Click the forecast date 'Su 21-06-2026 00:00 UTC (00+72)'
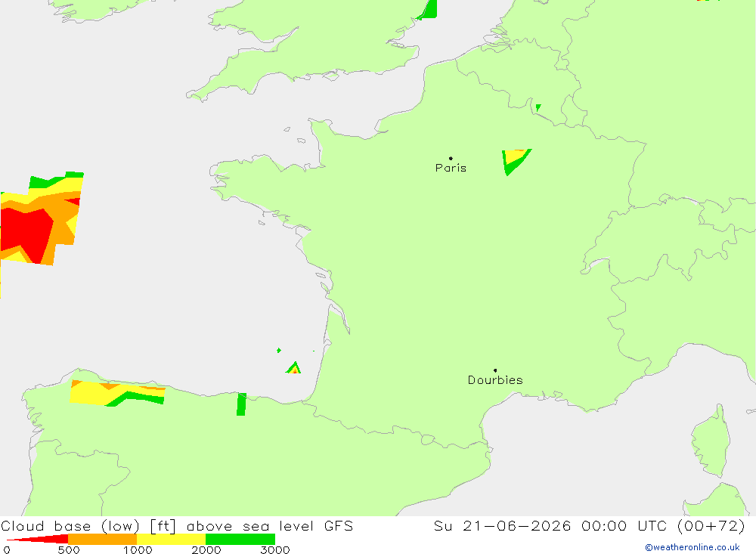 tap(589, 525)
